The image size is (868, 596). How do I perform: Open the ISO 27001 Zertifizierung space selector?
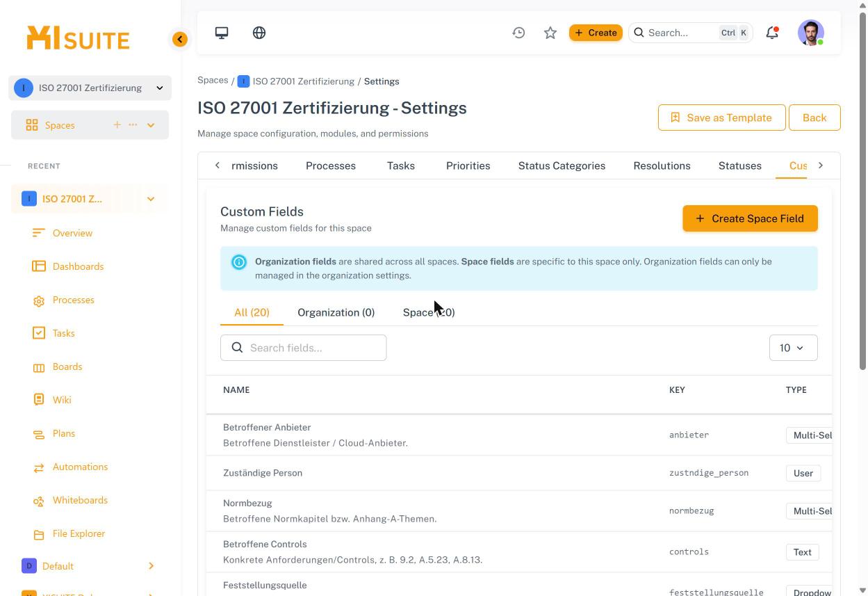(90, 88)
